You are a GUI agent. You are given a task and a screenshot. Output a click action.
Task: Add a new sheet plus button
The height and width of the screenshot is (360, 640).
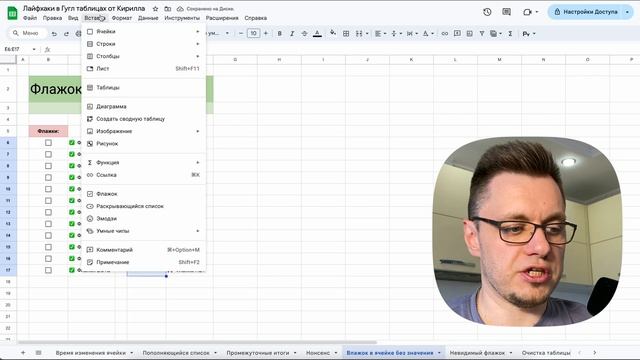23,352
